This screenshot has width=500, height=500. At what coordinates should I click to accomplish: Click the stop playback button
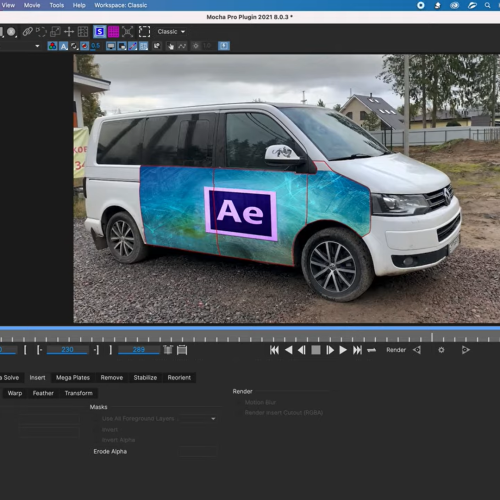pyautogui.click(x=316, y=350)
